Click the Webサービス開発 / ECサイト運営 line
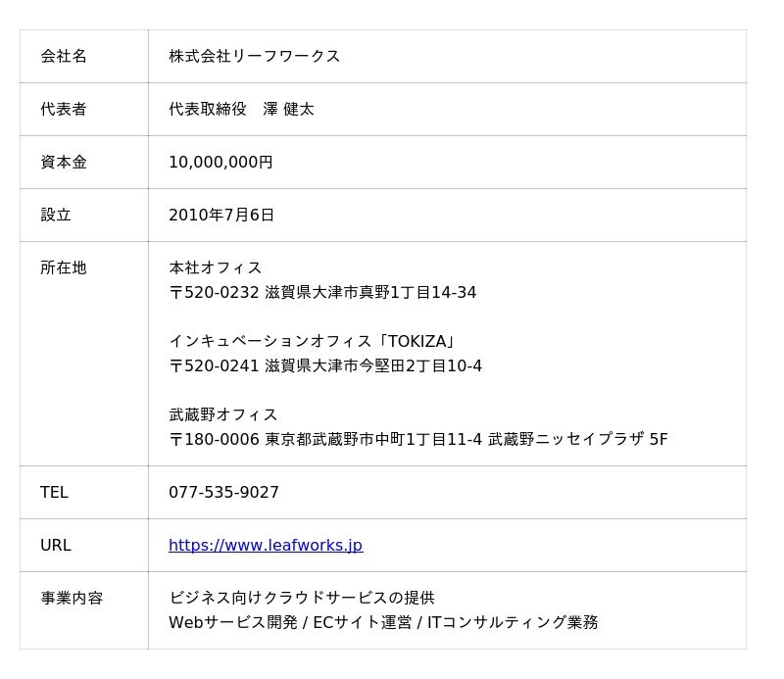The height and width of the screenshot is (679, 784). pos(382,623)
